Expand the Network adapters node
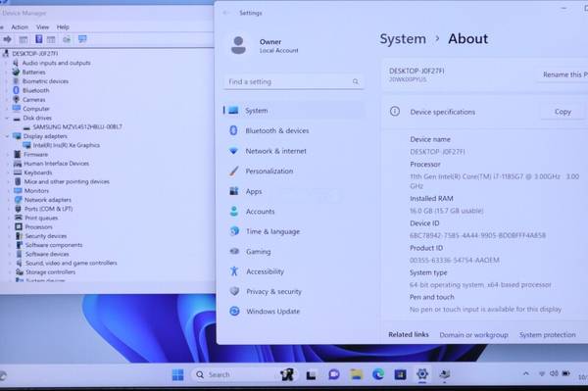 tap(9, 200)
